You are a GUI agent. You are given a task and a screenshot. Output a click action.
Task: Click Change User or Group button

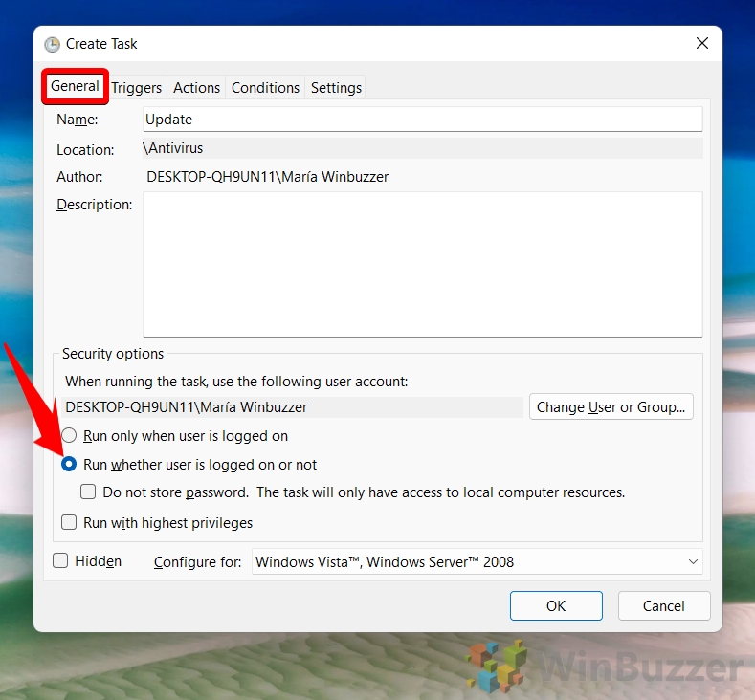point(611,407)
